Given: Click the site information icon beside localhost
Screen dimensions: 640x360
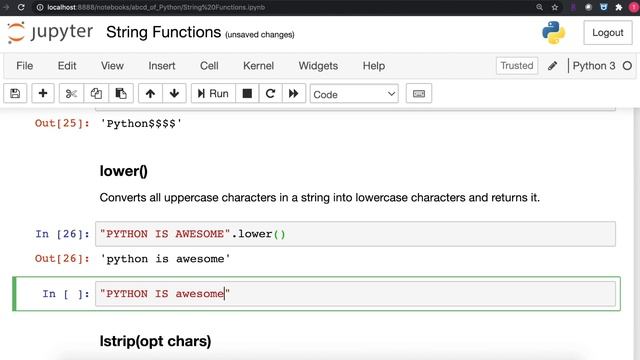Looking at the screenshot, I should tap(40, 7).
